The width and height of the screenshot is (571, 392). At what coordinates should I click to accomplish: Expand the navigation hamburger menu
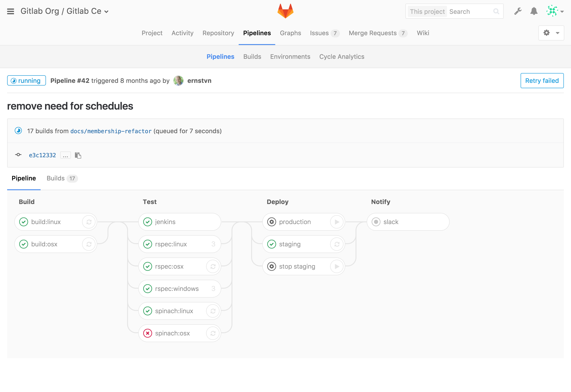tap(10, 11)
